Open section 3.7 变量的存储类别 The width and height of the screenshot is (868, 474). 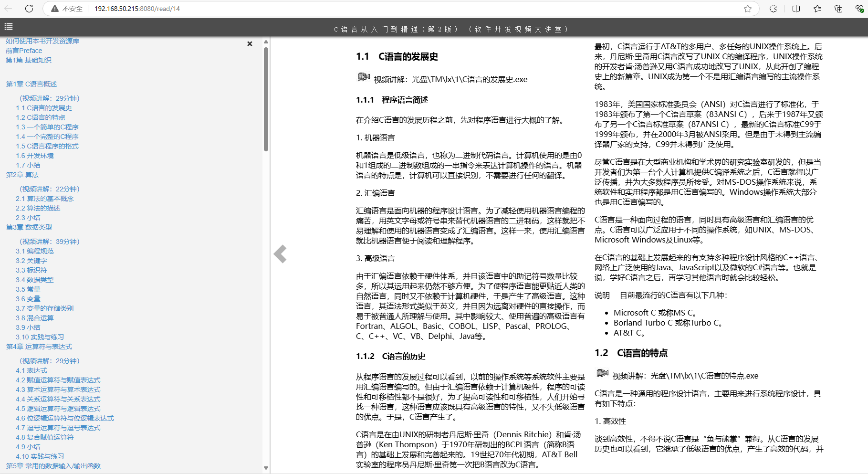coord(45,308)
